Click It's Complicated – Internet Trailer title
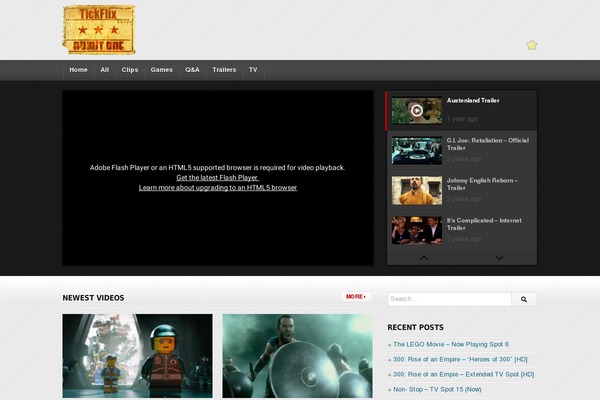The image size is (600, 400). tap(484, 224)
